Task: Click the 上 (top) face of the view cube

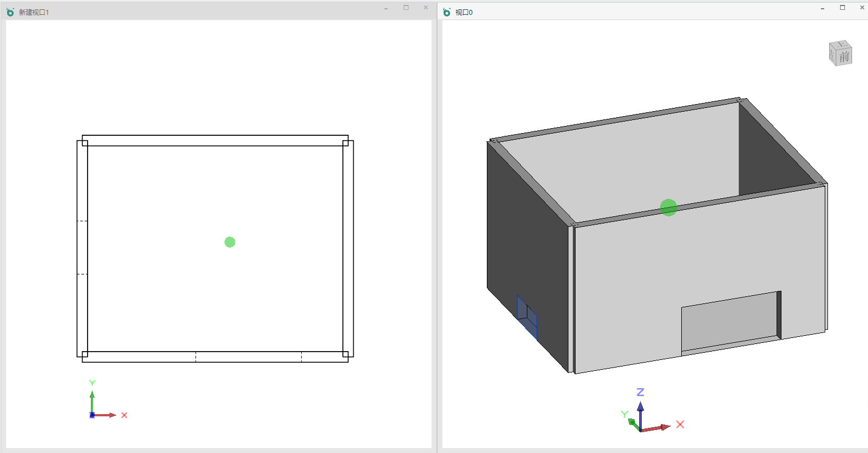Action: click(x=841, y=44)
